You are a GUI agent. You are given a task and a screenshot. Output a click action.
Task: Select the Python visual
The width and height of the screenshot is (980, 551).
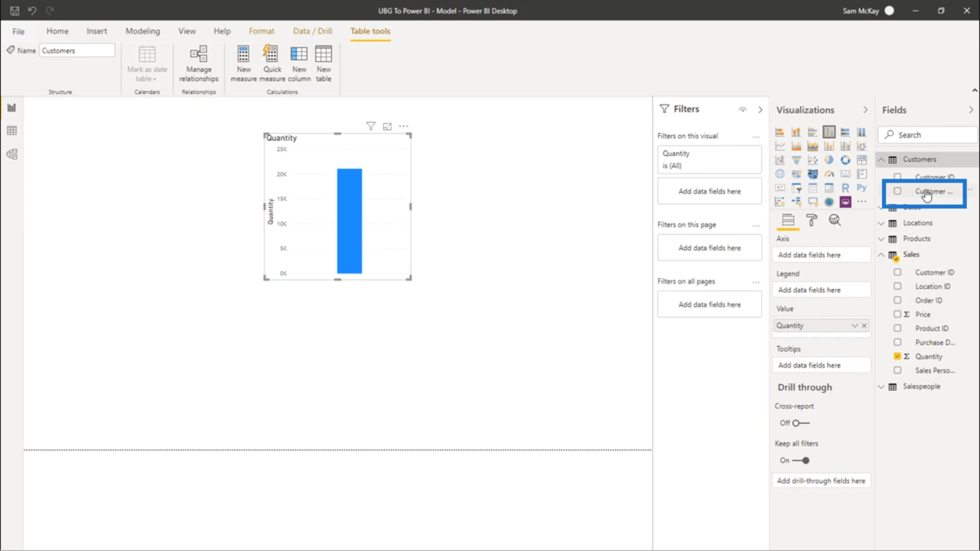pyautogui.click(x=862, y=188)
